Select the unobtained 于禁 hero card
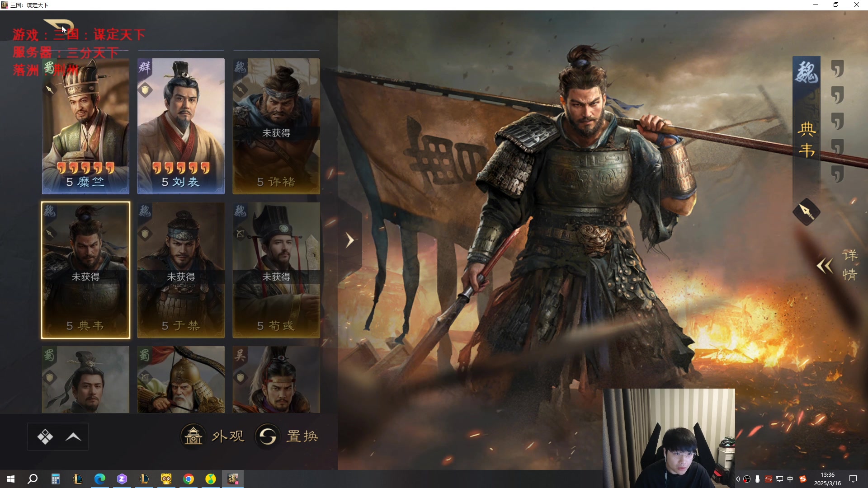Screen dimensions: 868x488 [x=181, y=270]
